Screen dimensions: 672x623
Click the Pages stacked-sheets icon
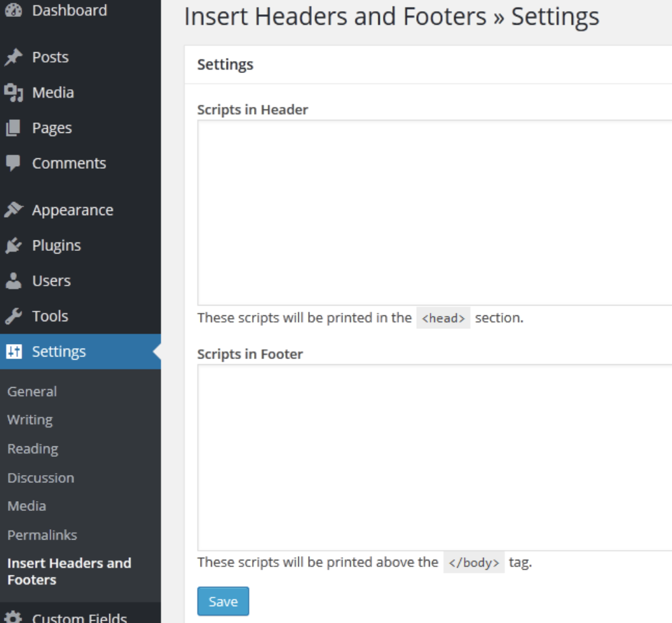13,128
